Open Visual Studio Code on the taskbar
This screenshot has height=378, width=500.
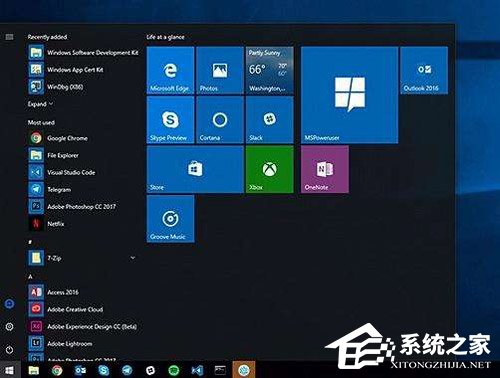click(197, 370)
